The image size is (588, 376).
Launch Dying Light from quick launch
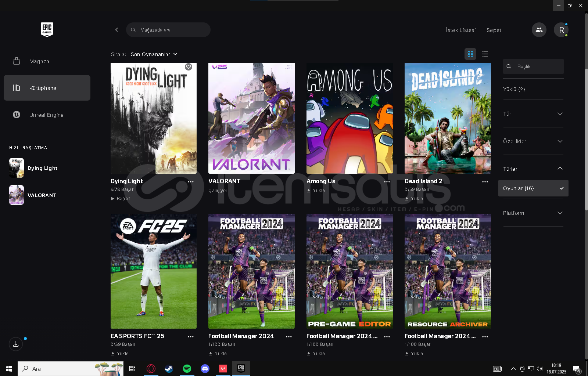33,168
